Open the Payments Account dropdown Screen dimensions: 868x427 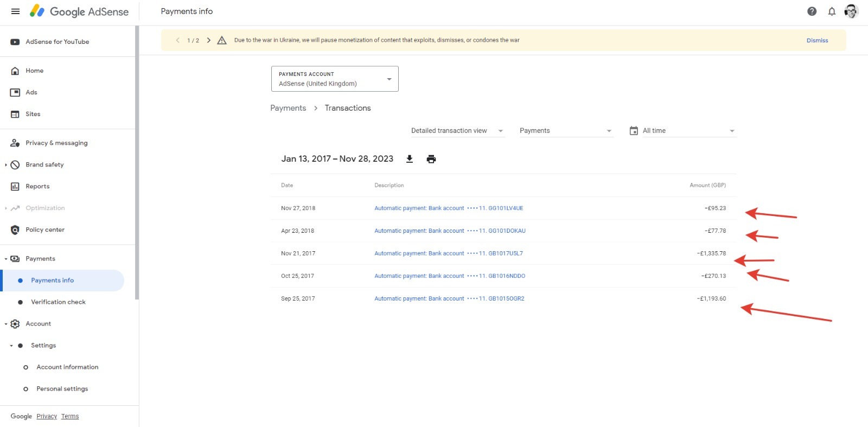point(335,79)
